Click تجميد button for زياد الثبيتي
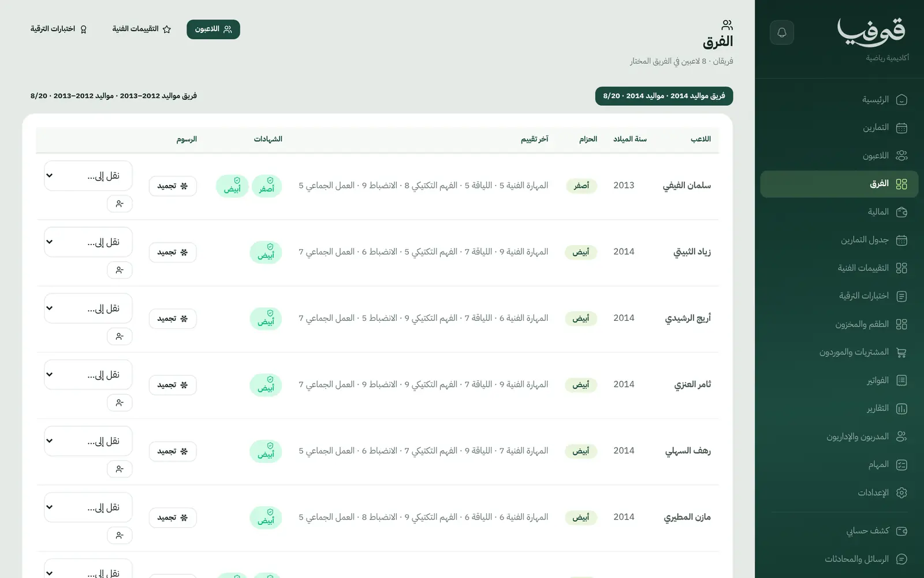Screen dimensions: 924x578 pos(173,253)
